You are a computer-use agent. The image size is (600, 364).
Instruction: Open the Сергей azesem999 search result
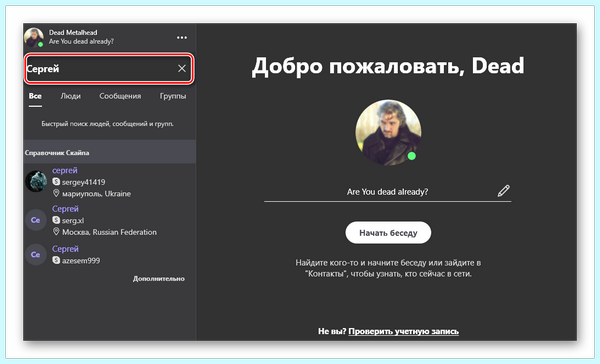point(109,255)
